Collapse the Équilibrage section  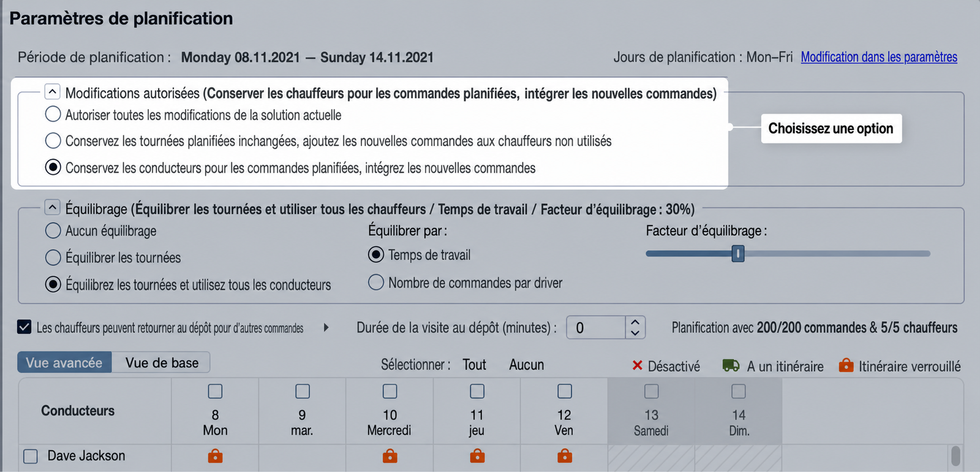[52, 208]
